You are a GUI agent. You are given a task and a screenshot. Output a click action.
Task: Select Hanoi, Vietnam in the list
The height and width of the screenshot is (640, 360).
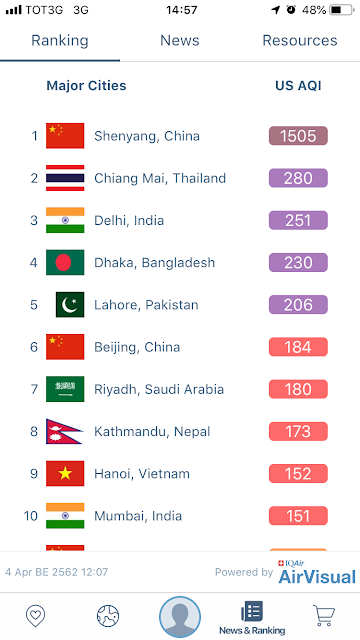click(180, 473)
